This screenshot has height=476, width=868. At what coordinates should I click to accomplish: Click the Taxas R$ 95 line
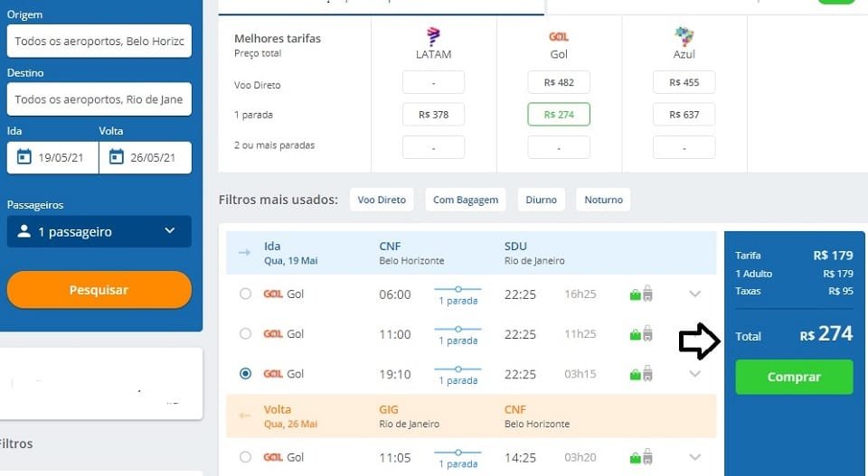[794, 291]
